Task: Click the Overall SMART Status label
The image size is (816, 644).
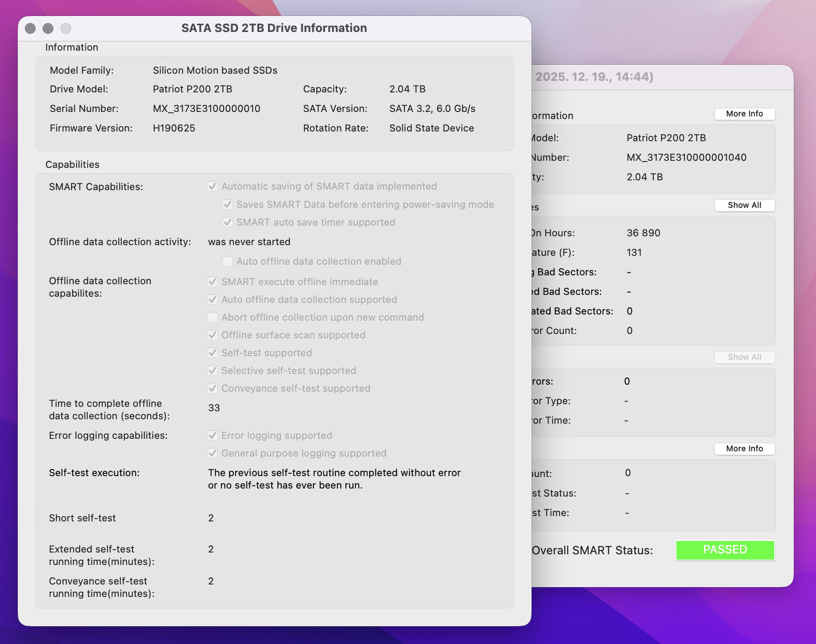Action: (x=592, y=550)
